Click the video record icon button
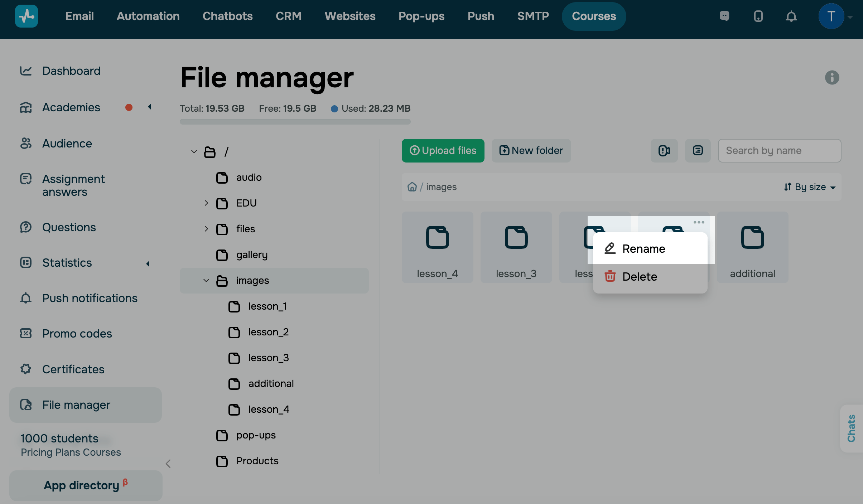 click(x=664, y=151)
